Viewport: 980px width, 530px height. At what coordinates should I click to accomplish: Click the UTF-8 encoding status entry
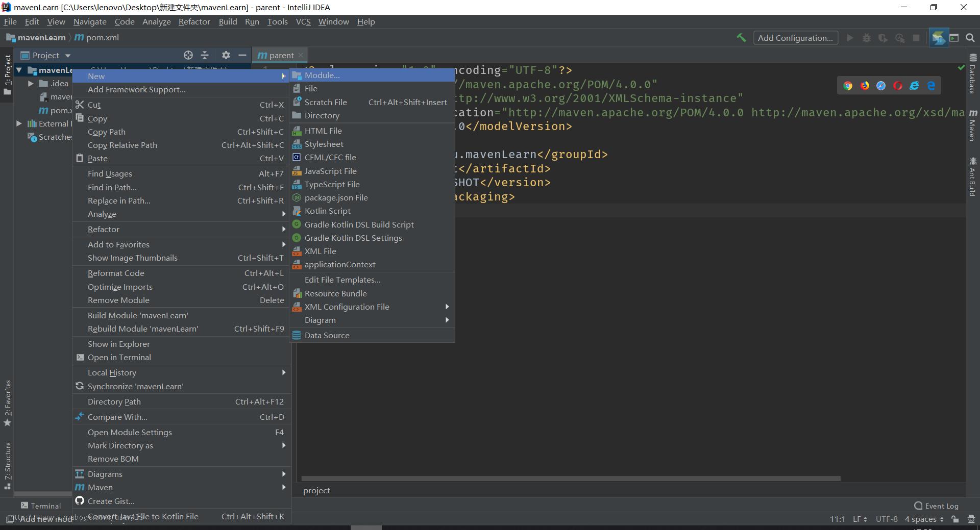887,519
